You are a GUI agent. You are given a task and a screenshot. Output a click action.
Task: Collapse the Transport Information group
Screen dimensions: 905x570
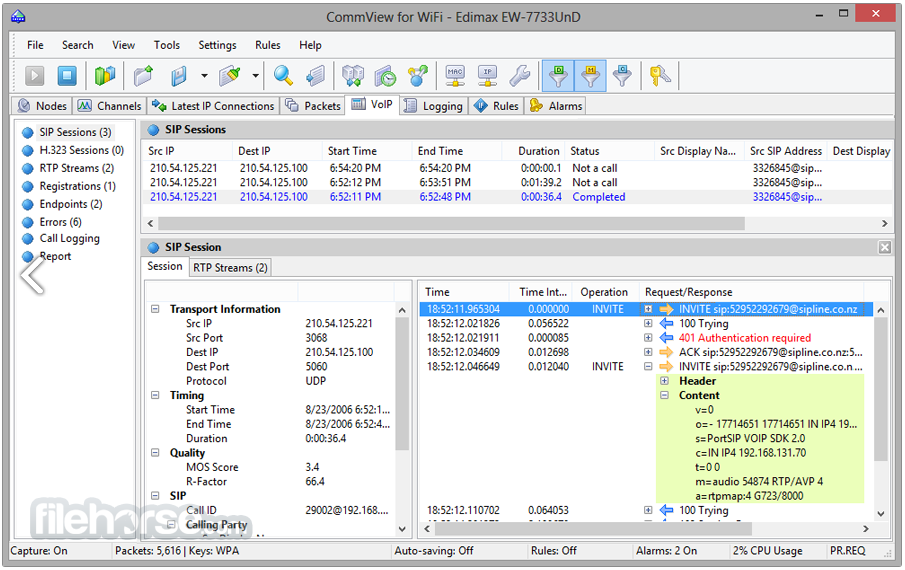(x=155, y=309)
